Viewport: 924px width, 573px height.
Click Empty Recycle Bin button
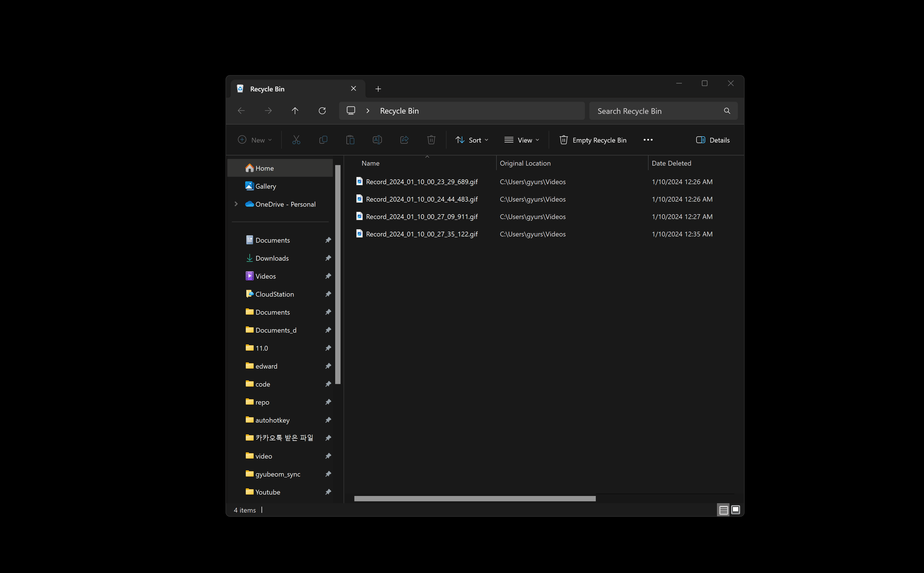coord(593,140)
